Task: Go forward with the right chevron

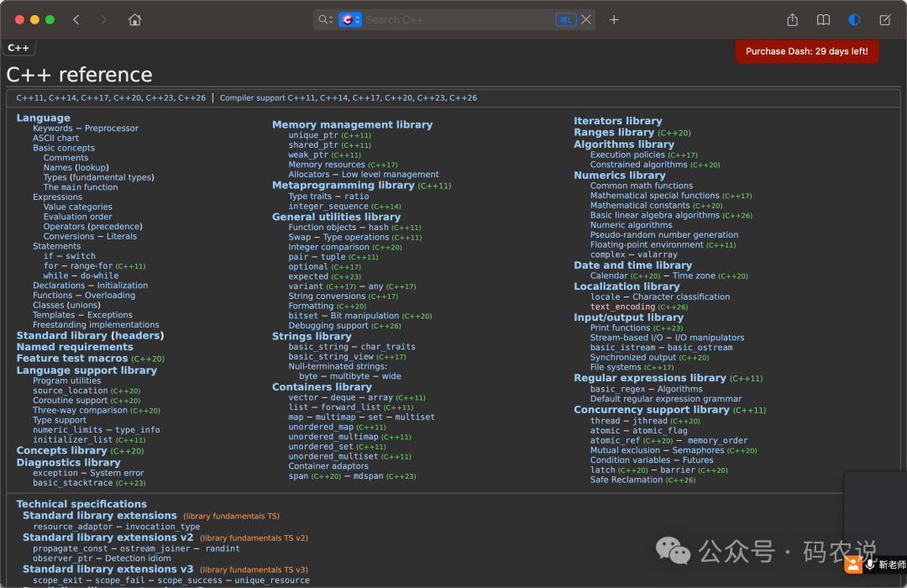Action: coord(103,19)
